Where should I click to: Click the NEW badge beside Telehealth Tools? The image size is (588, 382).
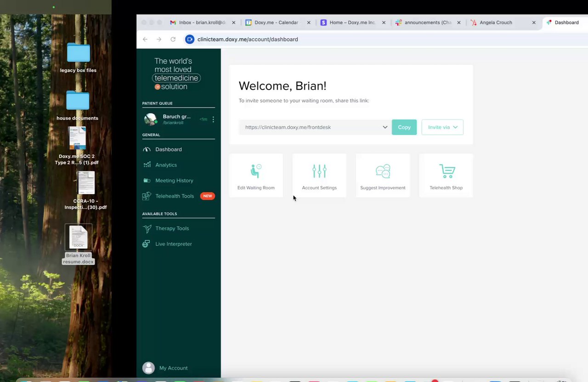click(x=208, y=196)
